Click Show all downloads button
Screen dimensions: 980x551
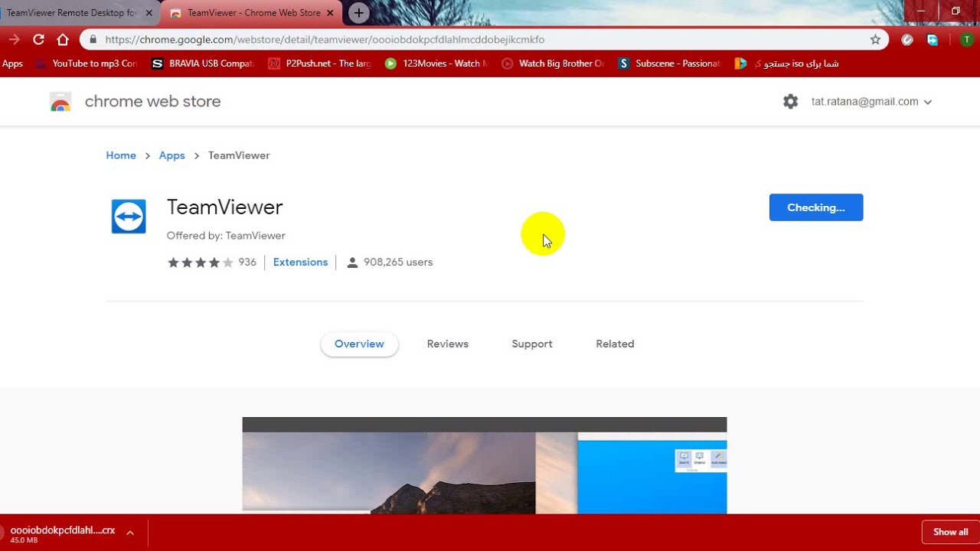tap(950, 533)
